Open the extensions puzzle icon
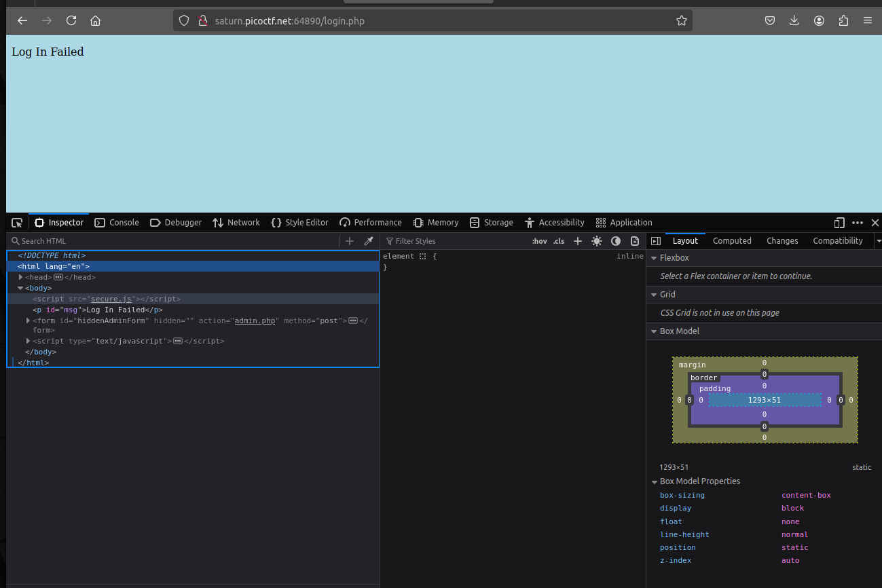The width and height of the screenshot is (882, 588). click(843, 21)
